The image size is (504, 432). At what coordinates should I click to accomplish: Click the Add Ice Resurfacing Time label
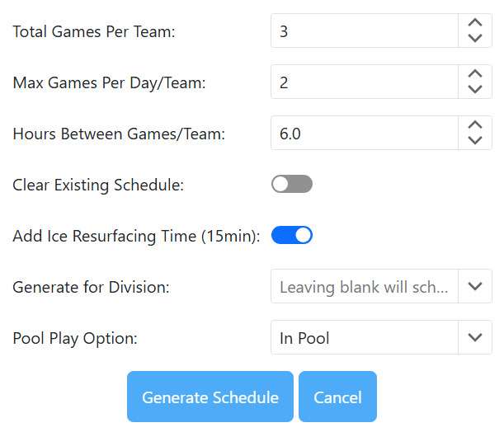click(x=136, y=236)
